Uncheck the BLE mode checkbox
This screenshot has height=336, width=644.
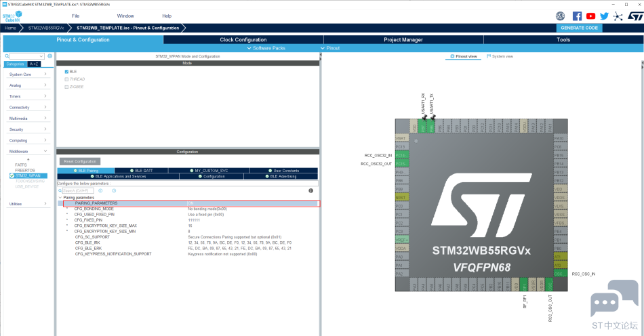66,72
